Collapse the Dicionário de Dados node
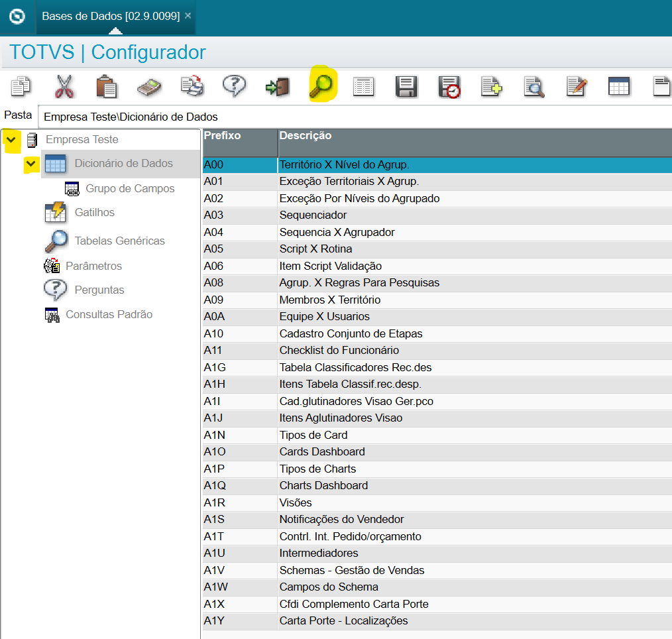The width and height of the screenshot is (672, 639). (x=31, y=164)
